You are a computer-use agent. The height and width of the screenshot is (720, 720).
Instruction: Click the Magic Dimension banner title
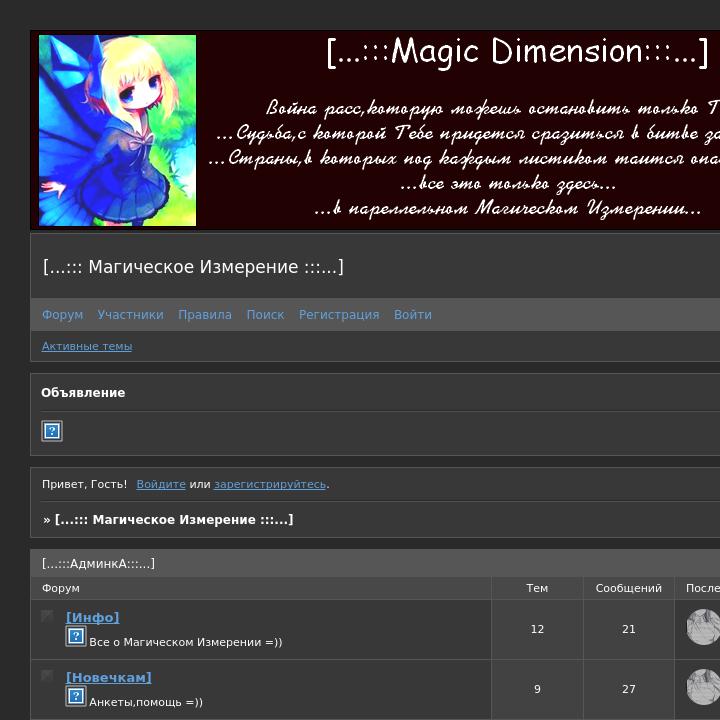click(518, 51)
